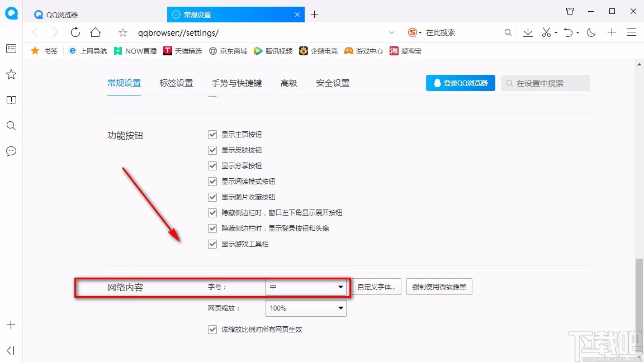Viewport: 644px width, 362px height.
Task: Open the search icon in left sidebar
Action: pos(11,126)
